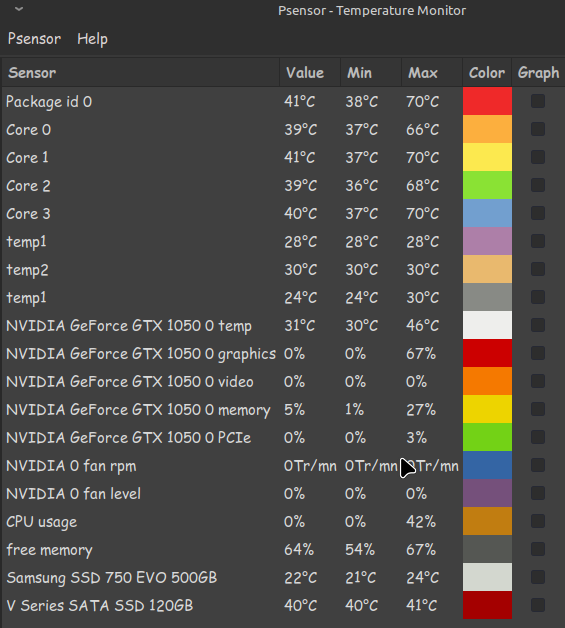Toggle graph for free memory sensor
This screenshot has height=628, width=565.
538,549
